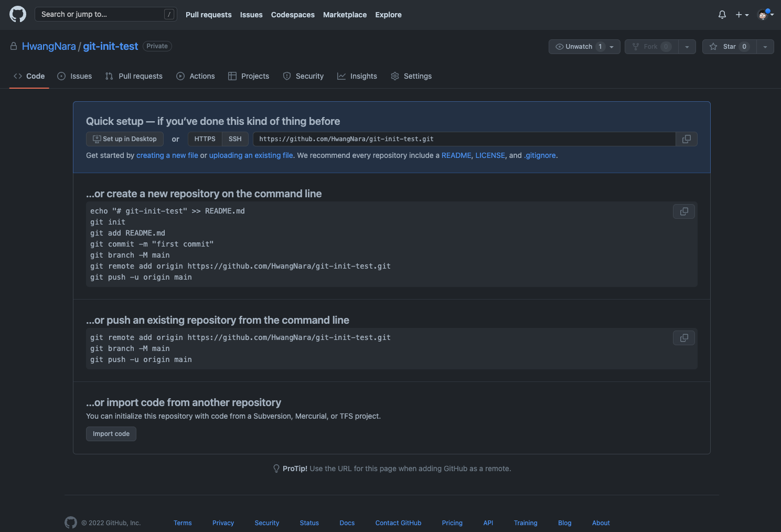Copy the push existing repository commands

click(x=684, y=338)
